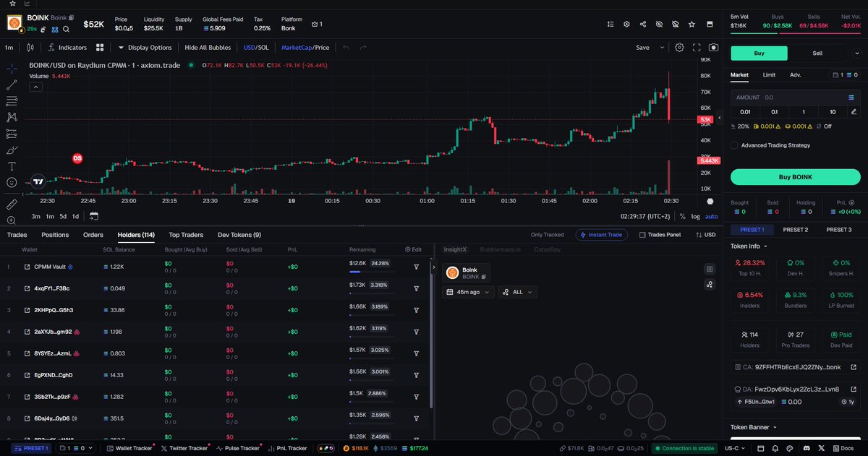Screen dimensions: 868x456
Task: Click the edit pencil for amount presets
Action: coord(854,111)
